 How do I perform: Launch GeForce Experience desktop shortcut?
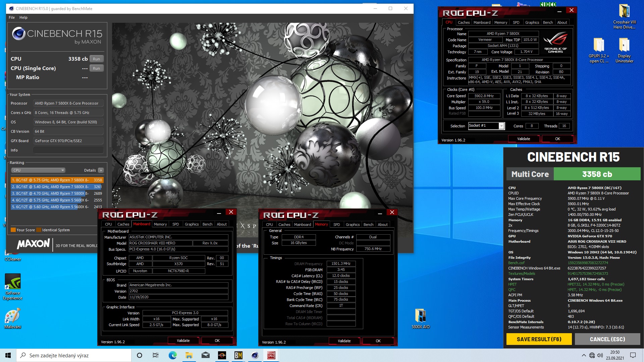(x=13, y=287)
